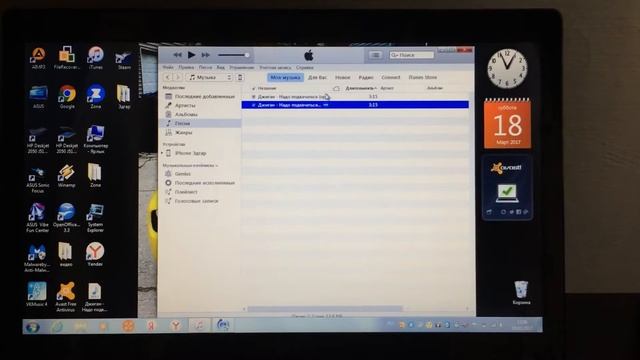Image resolution: width=640 pixels, height=360 pixels.
Task: Expand the iPhone Загар device
Action: (x=162, y=153)
